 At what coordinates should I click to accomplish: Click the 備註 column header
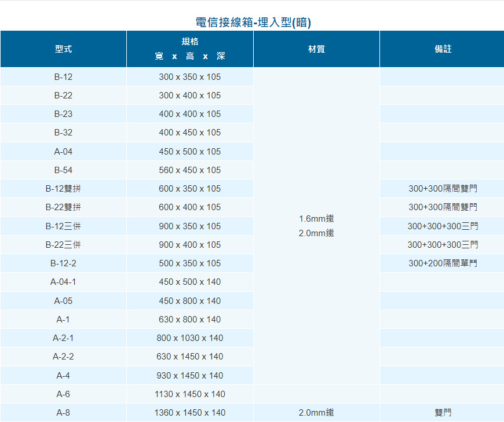point(443,49)
